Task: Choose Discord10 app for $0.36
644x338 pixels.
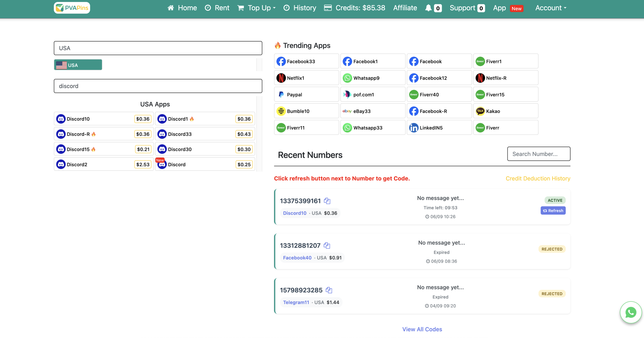Action: [x=104, y=119]
